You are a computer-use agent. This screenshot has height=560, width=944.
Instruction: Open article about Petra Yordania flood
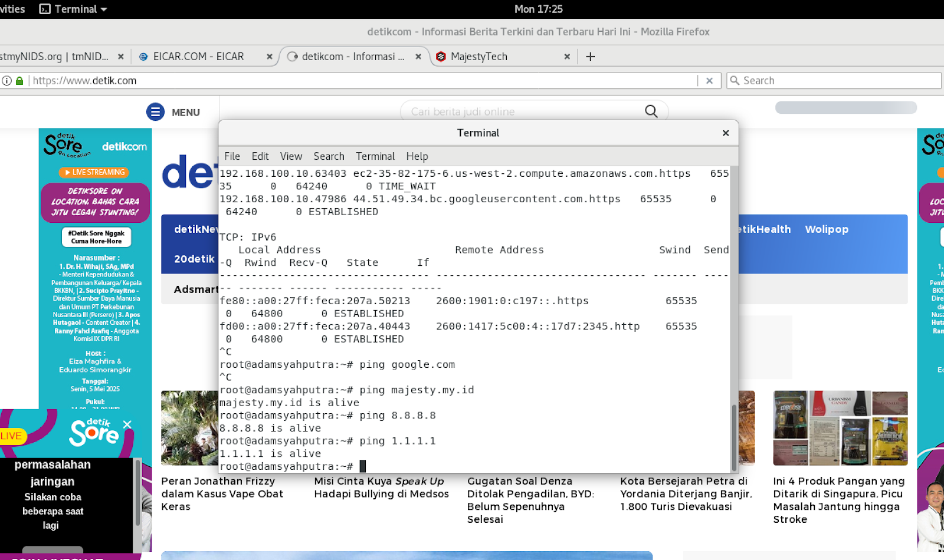[686, 494]
